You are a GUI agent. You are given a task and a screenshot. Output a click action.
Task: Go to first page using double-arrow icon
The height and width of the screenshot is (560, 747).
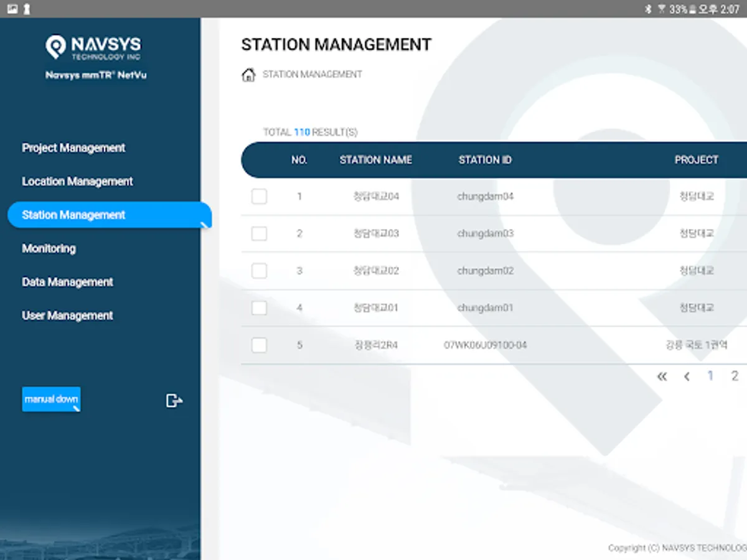pyautogui.click(x=662, y=376)
